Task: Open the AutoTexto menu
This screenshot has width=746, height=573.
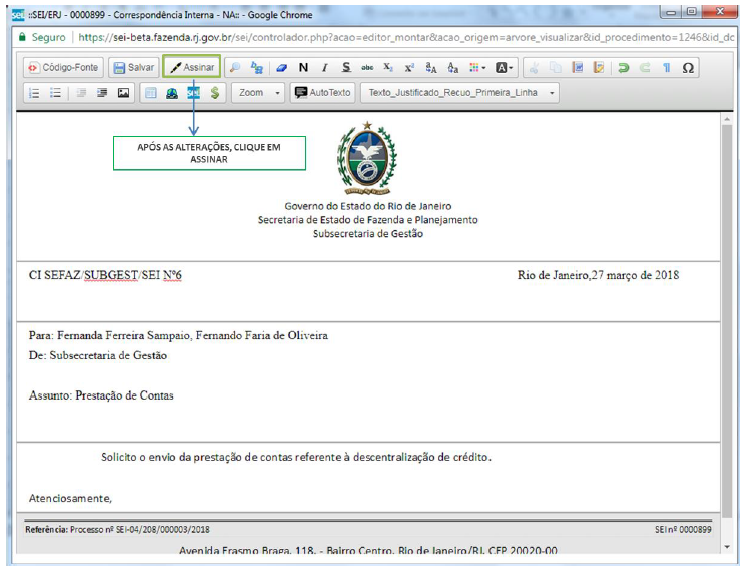Action: pos(323,93)
